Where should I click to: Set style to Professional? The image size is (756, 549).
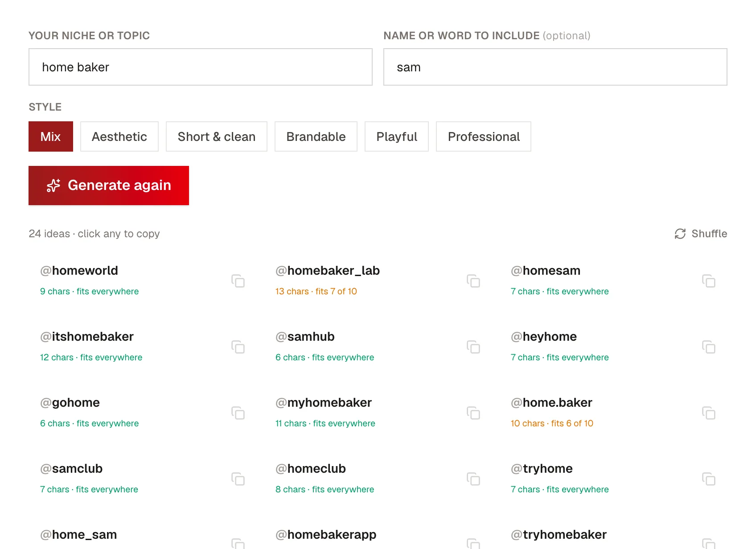484,136
